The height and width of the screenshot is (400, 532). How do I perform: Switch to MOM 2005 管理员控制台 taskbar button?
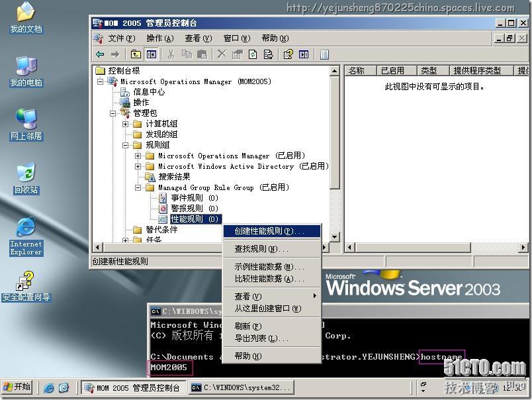click(x=134, y=388)
